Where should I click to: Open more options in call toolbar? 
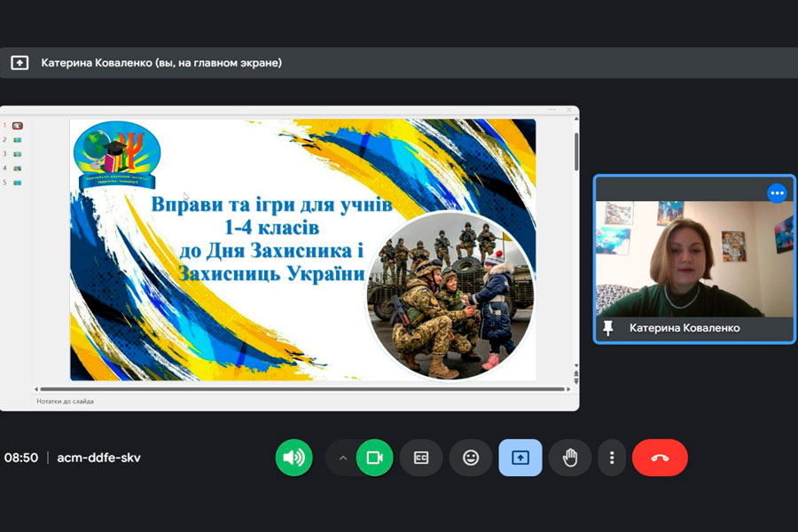(612, 458)
